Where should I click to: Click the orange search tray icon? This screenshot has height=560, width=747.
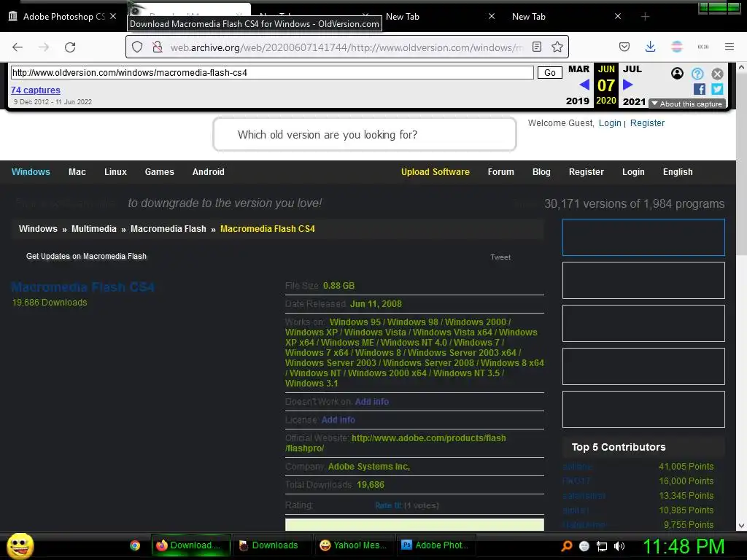pos(567,546)
